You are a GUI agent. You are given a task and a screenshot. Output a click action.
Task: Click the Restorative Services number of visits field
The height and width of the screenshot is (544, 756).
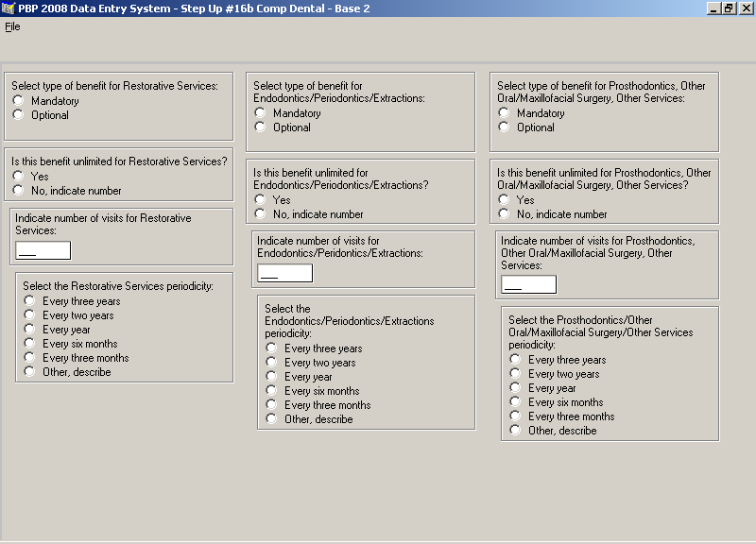coord(43,250)
